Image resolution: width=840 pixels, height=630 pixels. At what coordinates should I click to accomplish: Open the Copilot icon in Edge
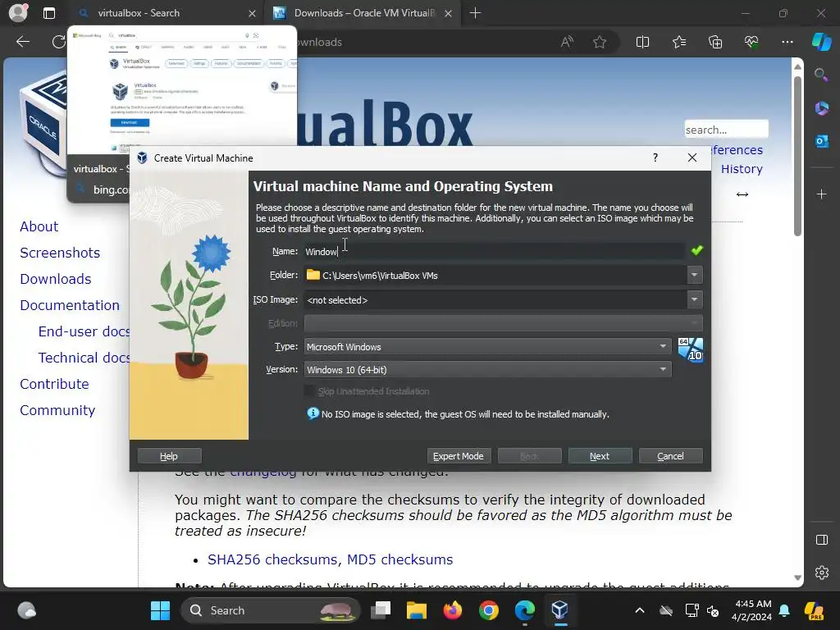[x=821, y=42]
